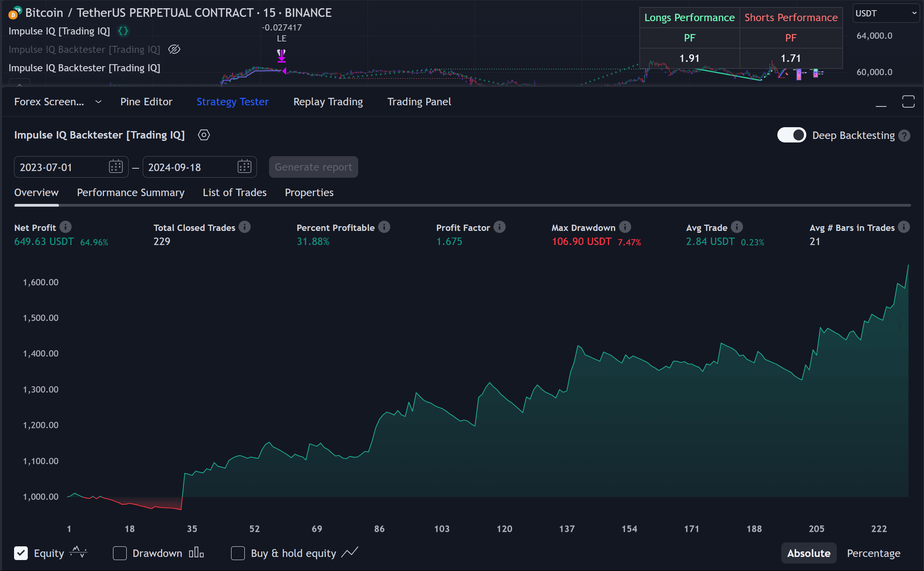Open Trading Panel tab
924x571 pixels.
419,102
